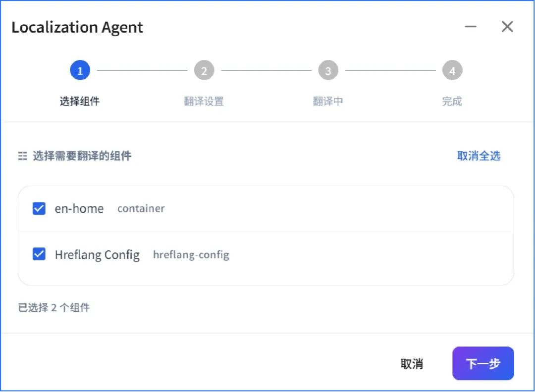535x392 pixels.
Task: Click the container type label
Action: [141, 208]
